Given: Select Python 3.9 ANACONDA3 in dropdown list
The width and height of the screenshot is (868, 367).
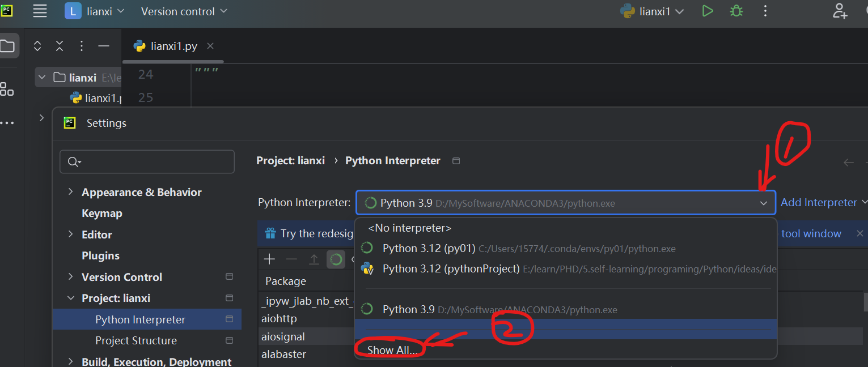Looking at the screenshot, I should click(565, 310).
